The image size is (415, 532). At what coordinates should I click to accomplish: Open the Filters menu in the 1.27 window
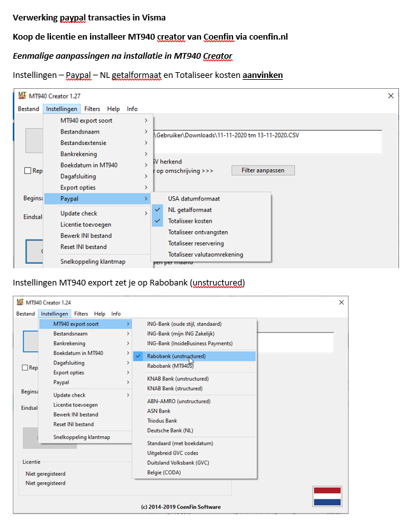[x=92, y=109]
